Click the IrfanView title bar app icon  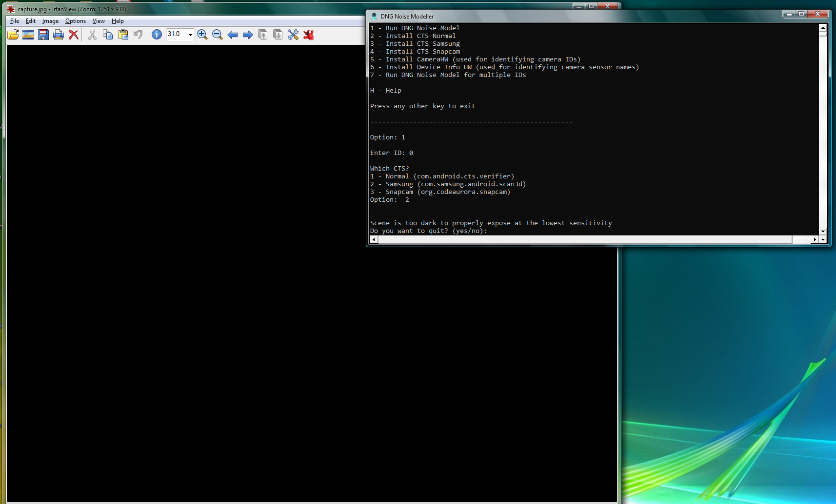[x=11, y=9]
